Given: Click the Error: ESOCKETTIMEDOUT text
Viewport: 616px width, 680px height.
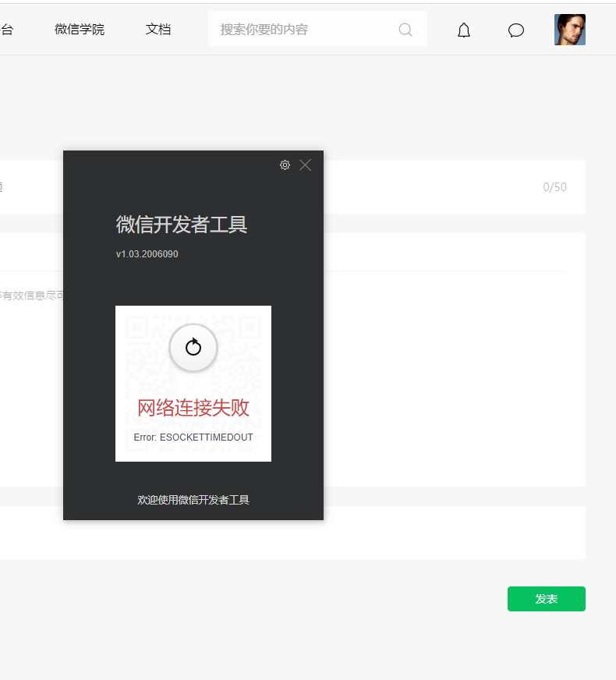Looking at the screenshot, I should 193,437.
